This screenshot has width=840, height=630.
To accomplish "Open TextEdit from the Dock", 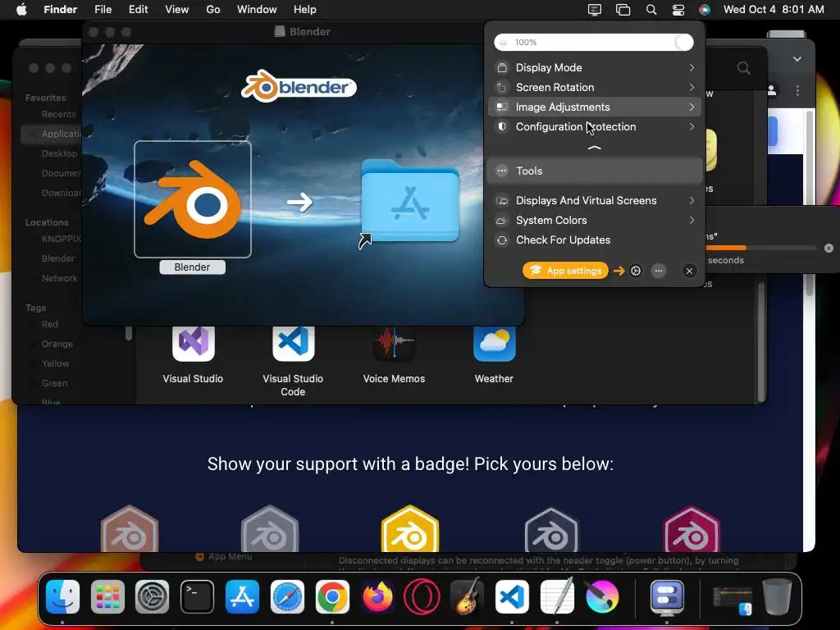I will point(557,597).
